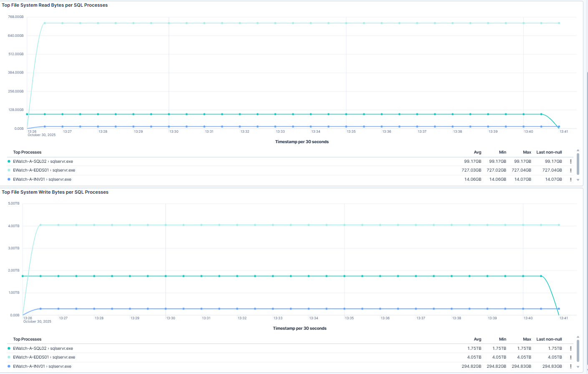Click the read legend scrollbar thumb
Viewport: 588px width, 374px height.
click(578, 164)
